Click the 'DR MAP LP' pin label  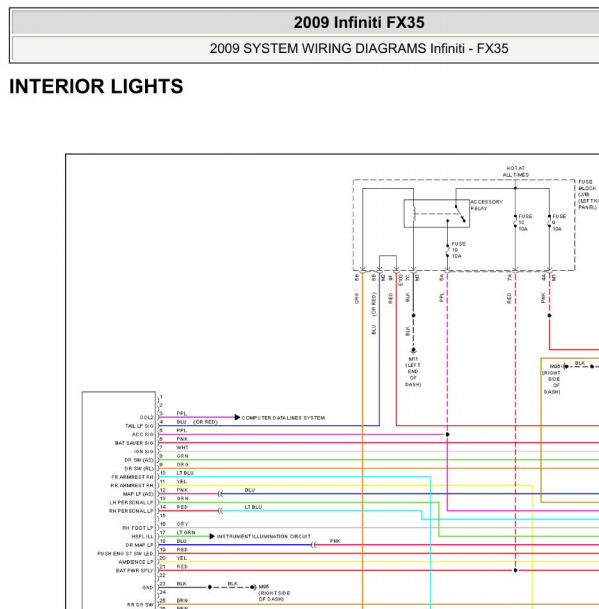tap(139, 545)
